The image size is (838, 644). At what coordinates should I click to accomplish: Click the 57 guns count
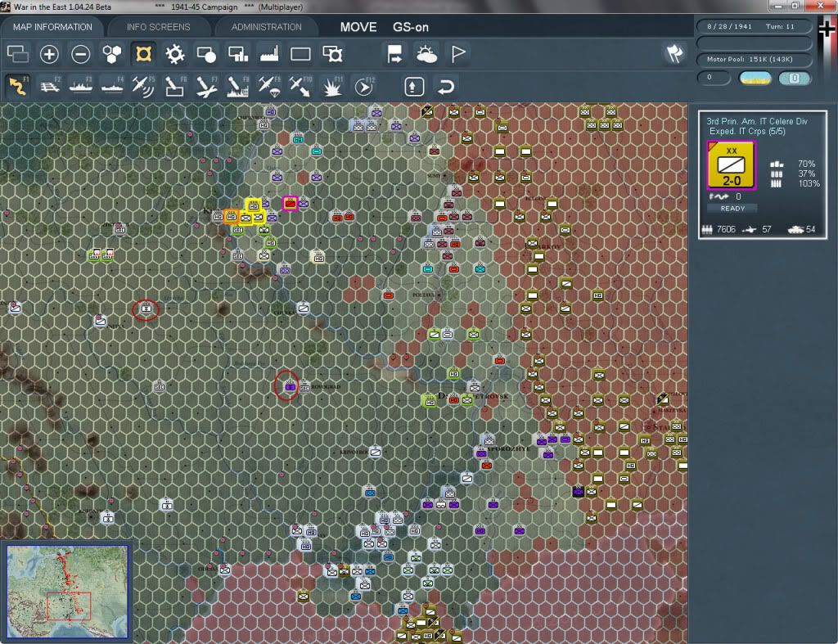pos(766,229)
